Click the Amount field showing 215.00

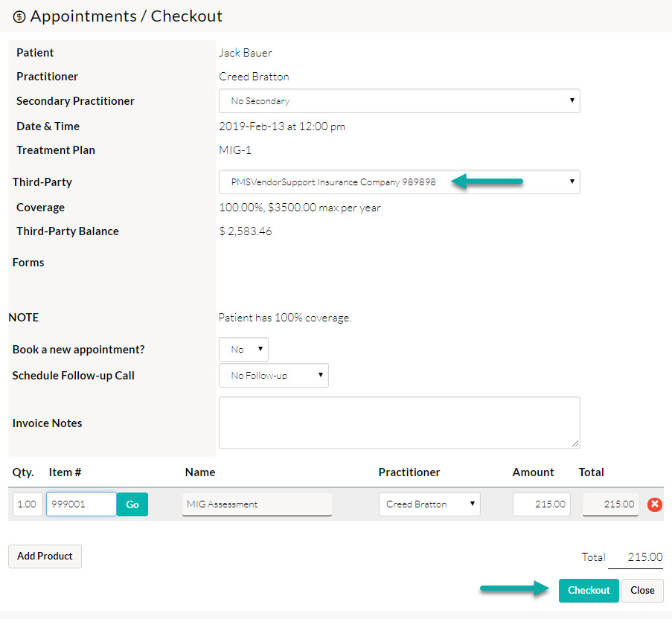542,504
